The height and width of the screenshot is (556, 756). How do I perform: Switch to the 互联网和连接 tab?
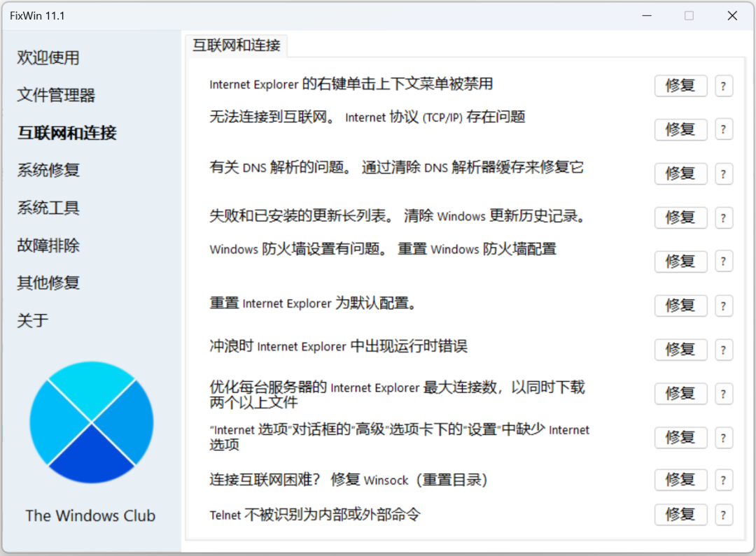[236, 45]
